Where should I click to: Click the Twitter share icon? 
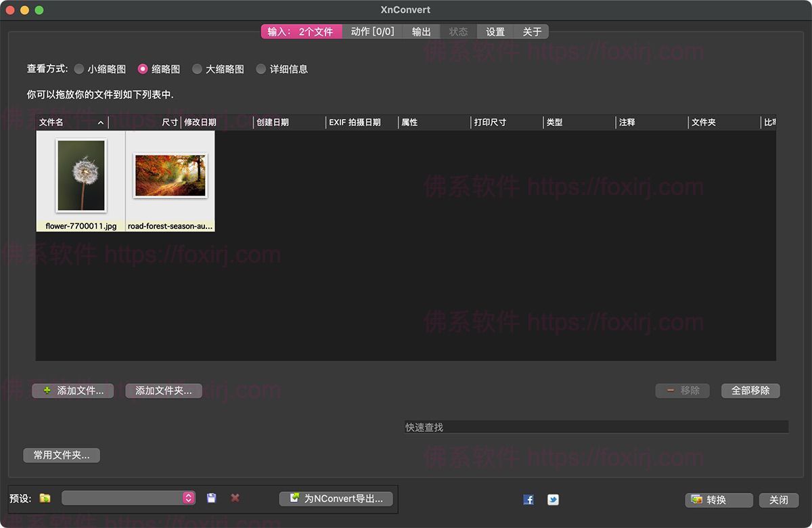coord(553,499)
